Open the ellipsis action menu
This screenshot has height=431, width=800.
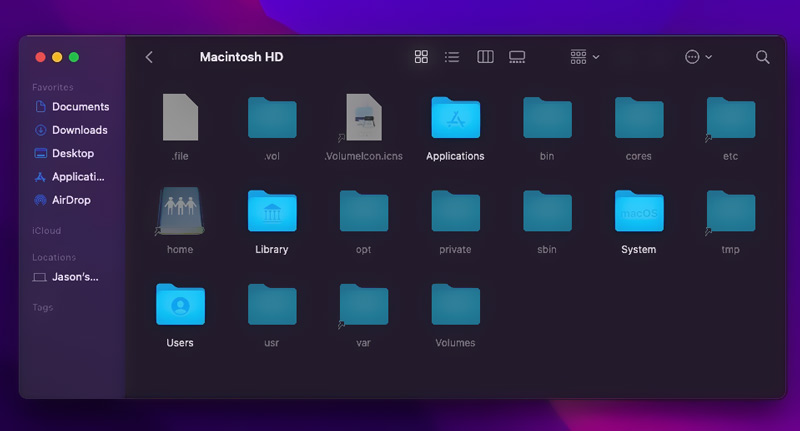tap(698, 57)
